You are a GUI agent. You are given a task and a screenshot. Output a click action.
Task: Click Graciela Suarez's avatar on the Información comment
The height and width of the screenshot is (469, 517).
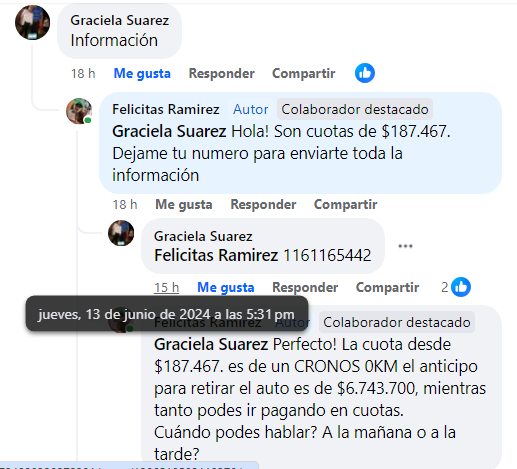(x=32, y=22)
